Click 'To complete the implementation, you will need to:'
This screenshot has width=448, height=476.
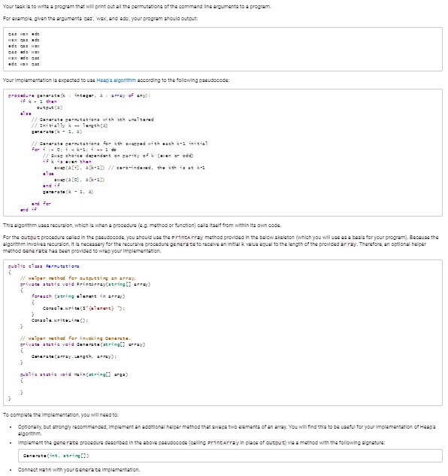coord(61,415)
